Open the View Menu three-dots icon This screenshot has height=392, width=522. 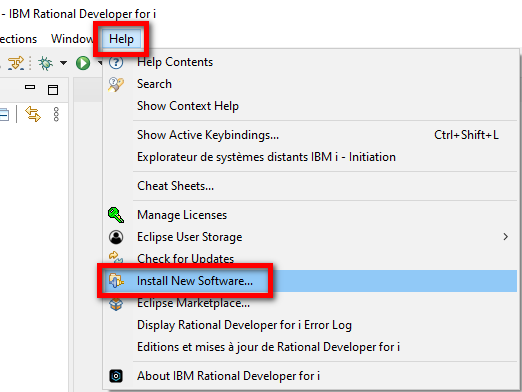pos(56,114)
